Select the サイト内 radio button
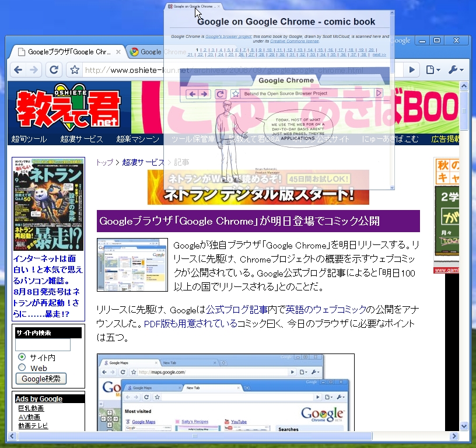Viewport: 476px width, 448px height. (22, 356)
